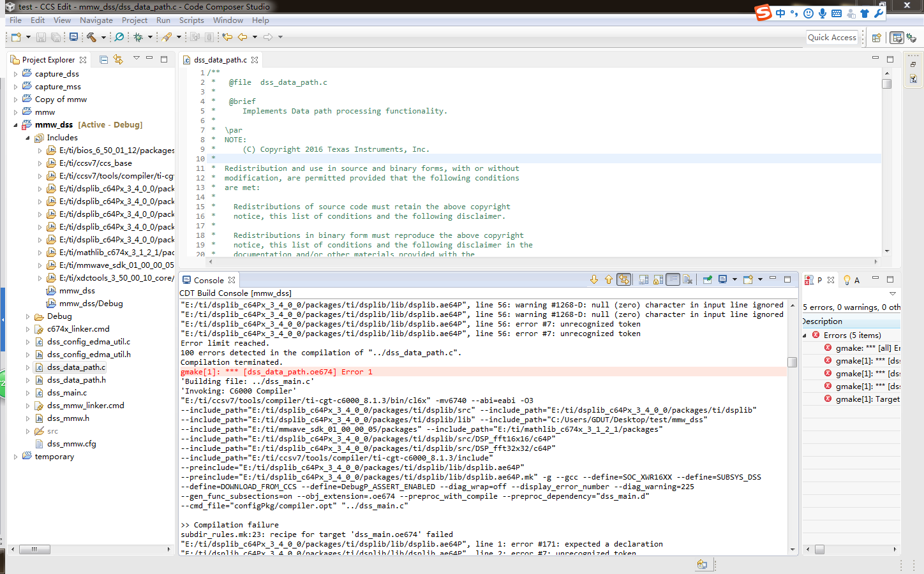
Task: Expand the Debug folder
Action: click(x=27, y=316)
